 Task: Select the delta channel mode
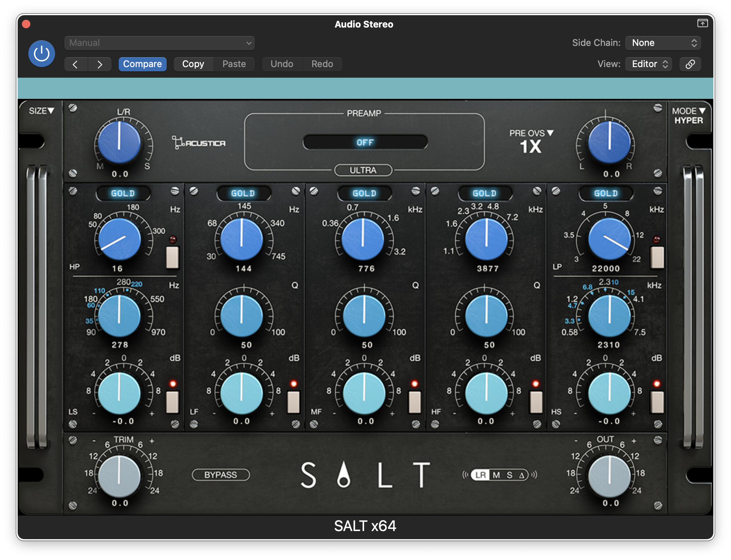(522, 475)
